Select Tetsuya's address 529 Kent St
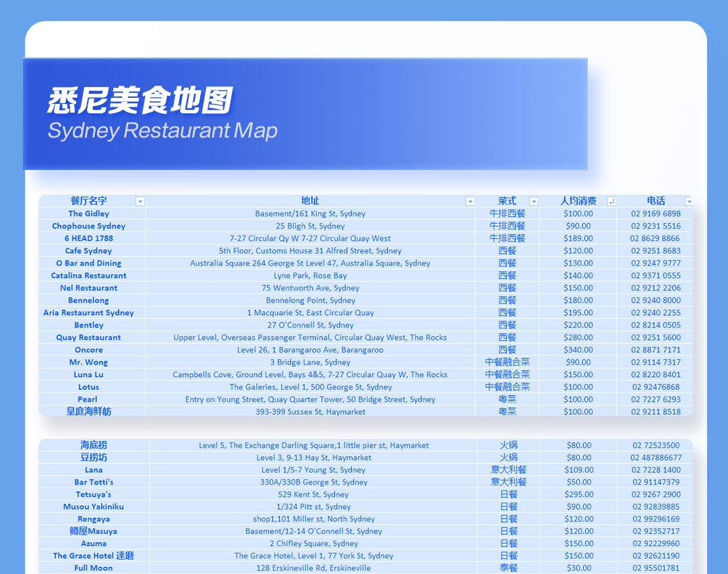This screenshot has height=574, width=728. [313, 494]
